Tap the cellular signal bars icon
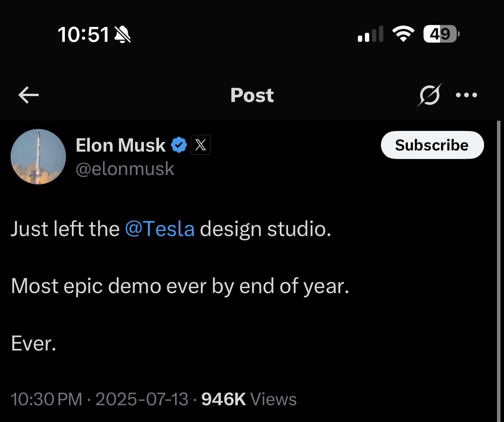This screenshot has height=422, width=504. tap(370, 34)
